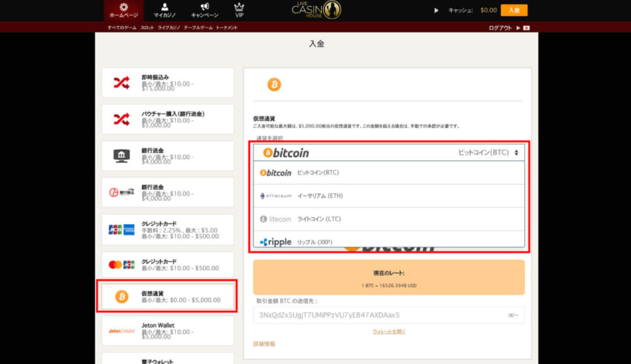
Task: Open テーブルゲーム menu
Action: click(x=198, y=28)
